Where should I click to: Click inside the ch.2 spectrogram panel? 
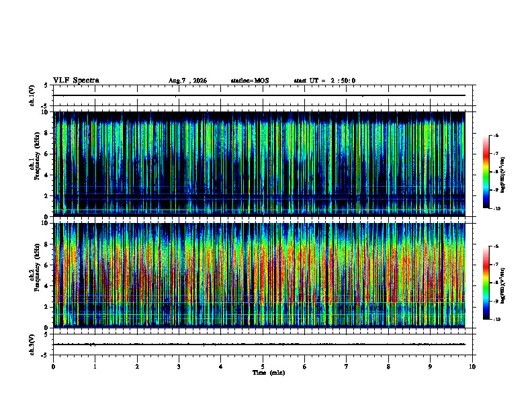(259, 275)
